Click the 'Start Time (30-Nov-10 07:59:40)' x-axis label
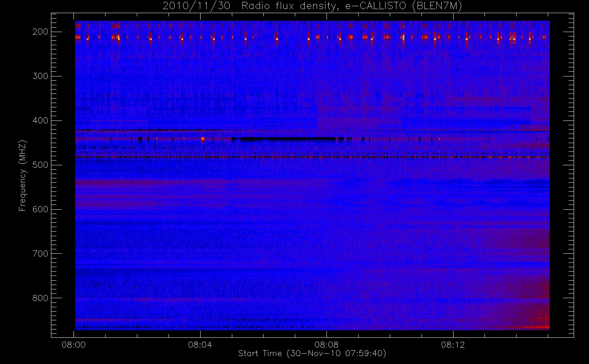 pyautogui.click(x=312, y=353)
